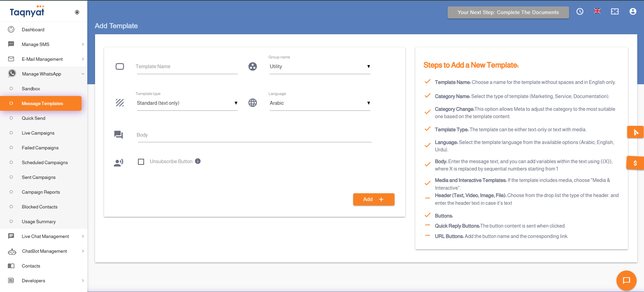Expand the Live Chat Management chevron
This screenshot has width=644, height=292.
pyautogui.click(x=83, y=236)
